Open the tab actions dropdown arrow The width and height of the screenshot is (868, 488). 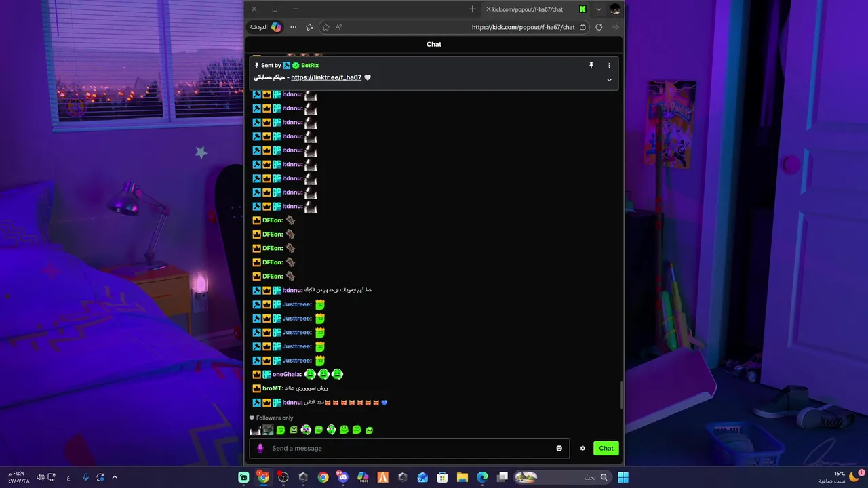(x=599, y=9)
